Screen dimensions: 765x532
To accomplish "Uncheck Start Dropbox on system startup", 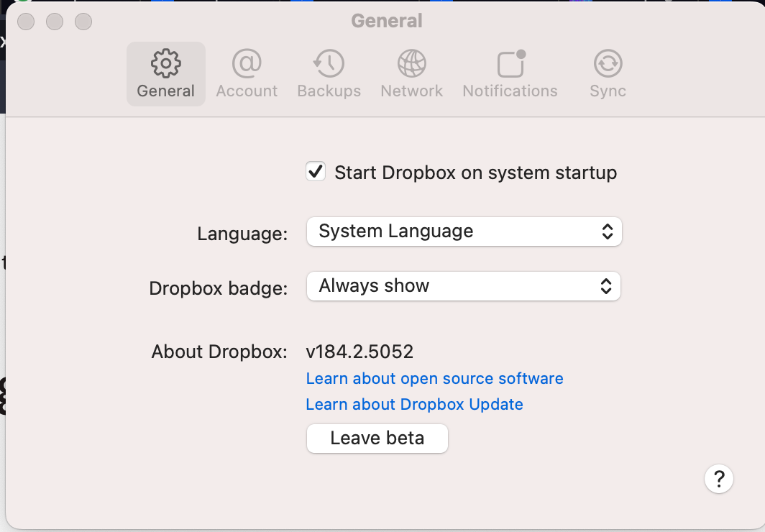I will (316, 172).
